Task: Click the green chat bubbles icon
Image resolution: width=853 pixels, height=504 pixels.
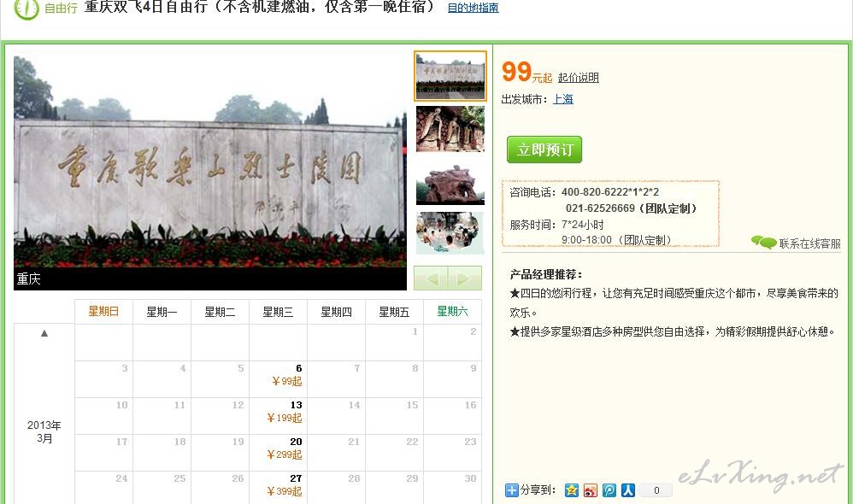Action: [x=764, y=242]
